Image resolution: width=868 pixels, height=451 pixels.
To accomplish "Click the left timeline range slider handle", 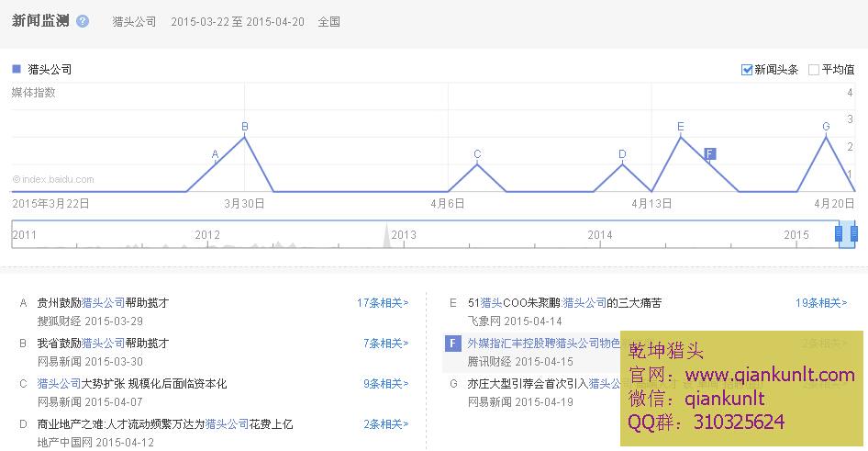I will point(839,234).
